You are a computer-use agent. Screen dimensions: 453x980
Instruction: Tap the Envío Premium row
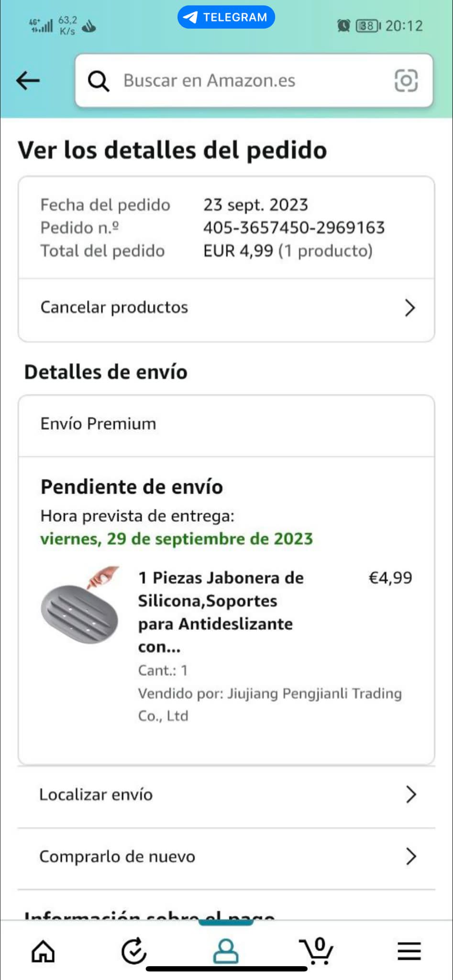coord(226,424)
